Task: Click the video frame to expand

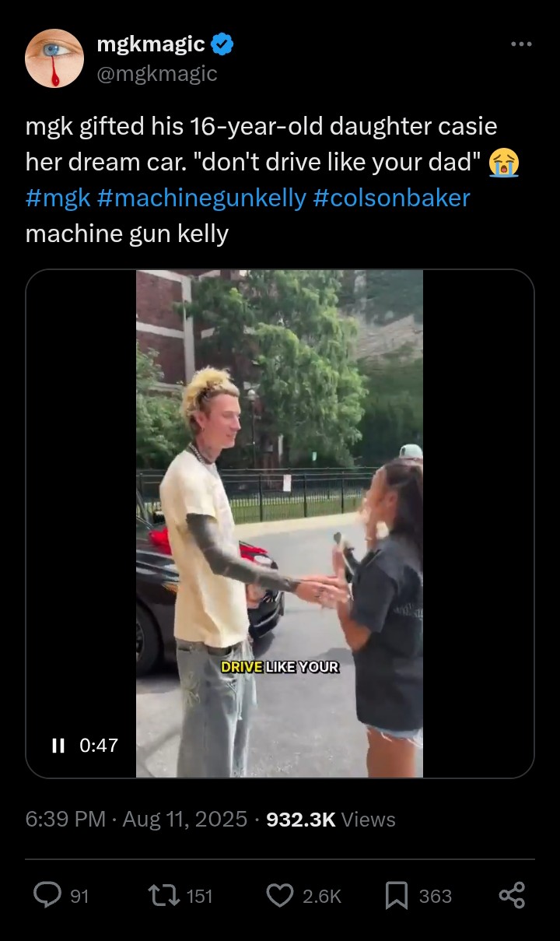Action: (x=279, y=523)
